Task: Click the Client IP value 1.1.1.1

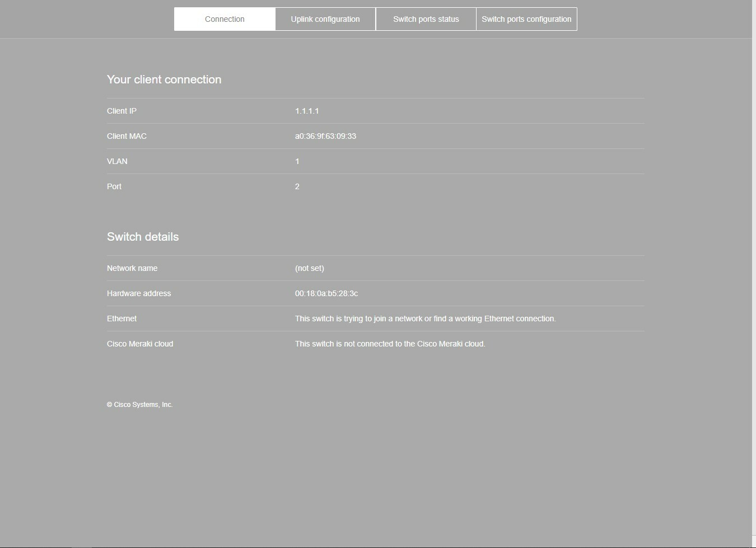Action: [x=307, y=111]
